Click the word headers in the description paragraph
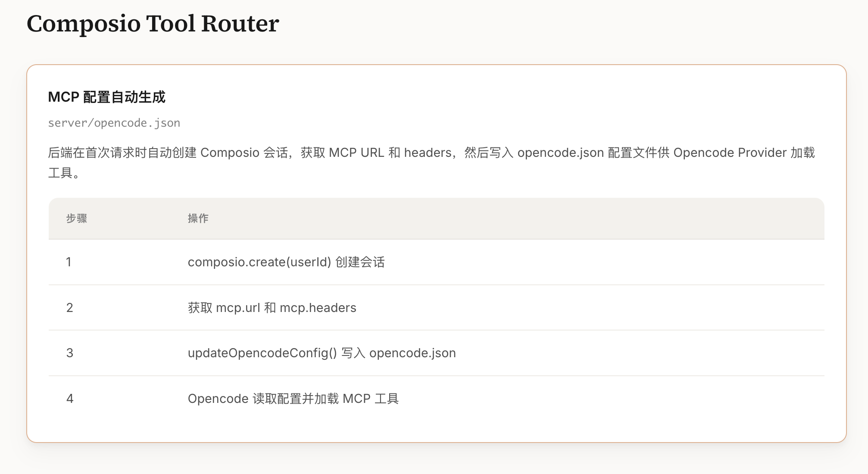 (x=427, y=153)
